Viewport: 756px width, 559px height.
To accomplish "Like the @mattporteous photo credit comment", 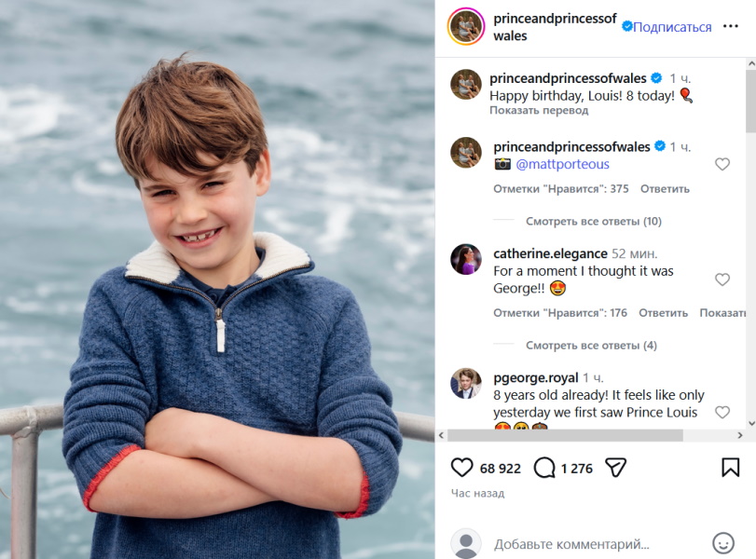I will pos(722,165).
